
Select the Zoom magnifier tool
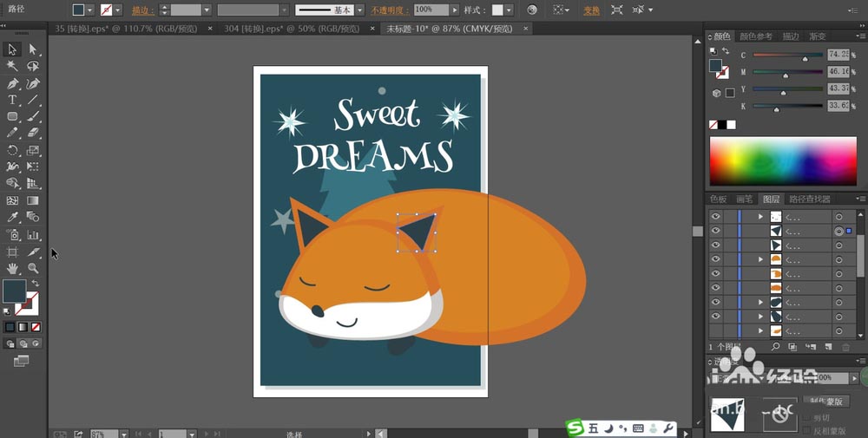[x=33, y=268]
